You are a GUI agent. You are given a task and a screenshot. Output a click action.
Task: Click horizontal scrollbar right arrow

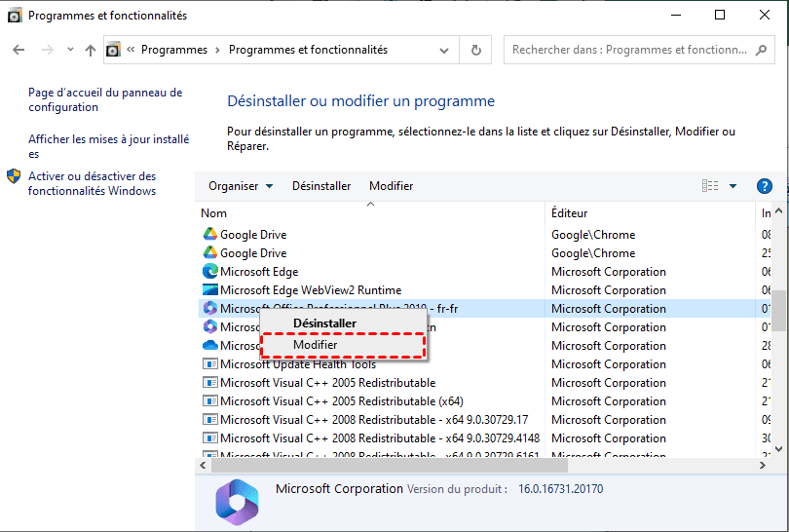click(763, 466)
